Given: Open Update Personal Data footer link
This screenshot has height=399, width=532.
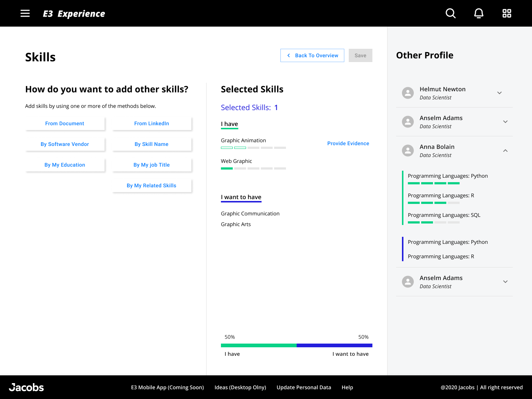Looking at the screenshot, I should pos(304,387).
